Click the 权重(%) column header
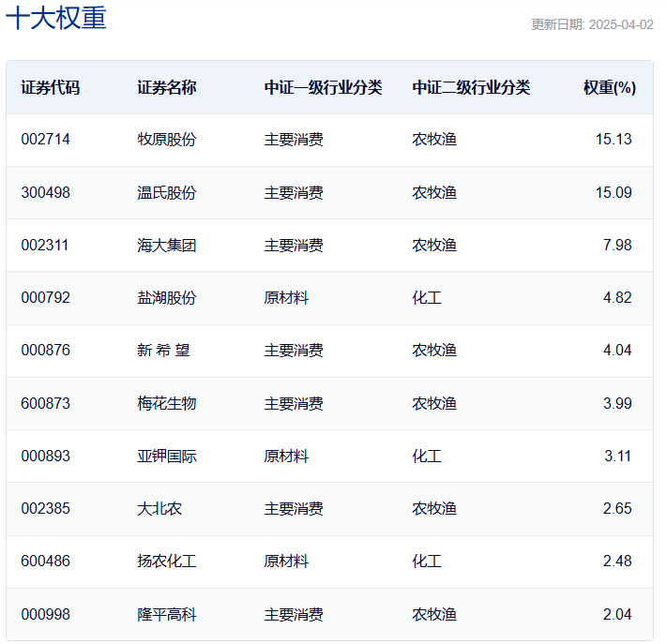Viewport: 666px width, 644px height. pyautogui.click(x=609, y=87)
